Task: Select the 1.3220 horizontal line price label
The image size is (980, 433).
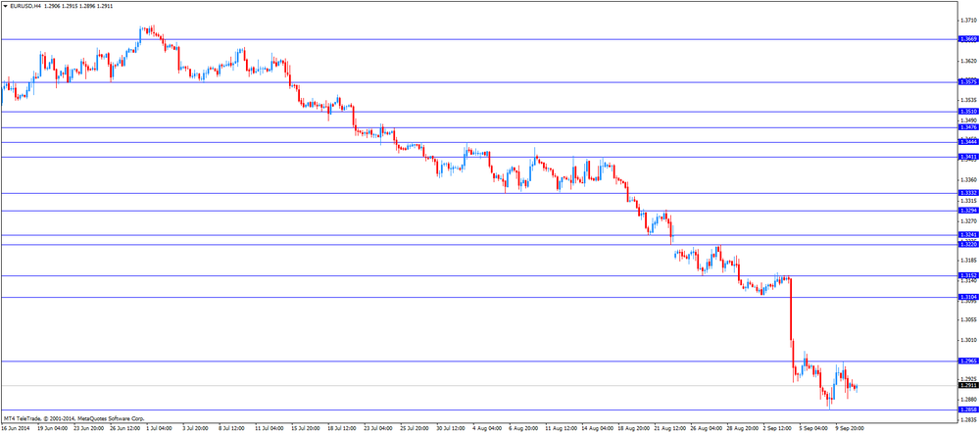Action: pyautogui.click(x=967, y=245)
